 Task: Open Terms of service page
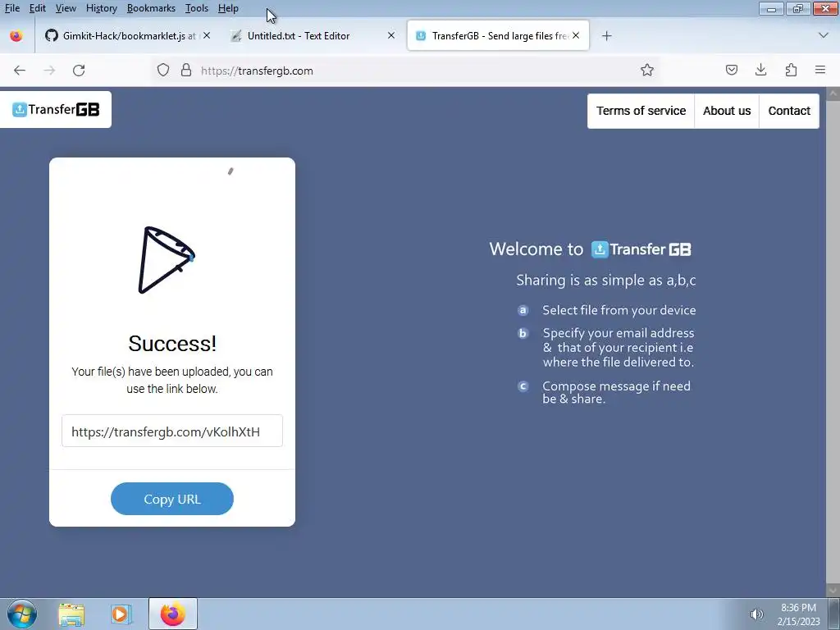pyautogui.click(x=641, y=111)
